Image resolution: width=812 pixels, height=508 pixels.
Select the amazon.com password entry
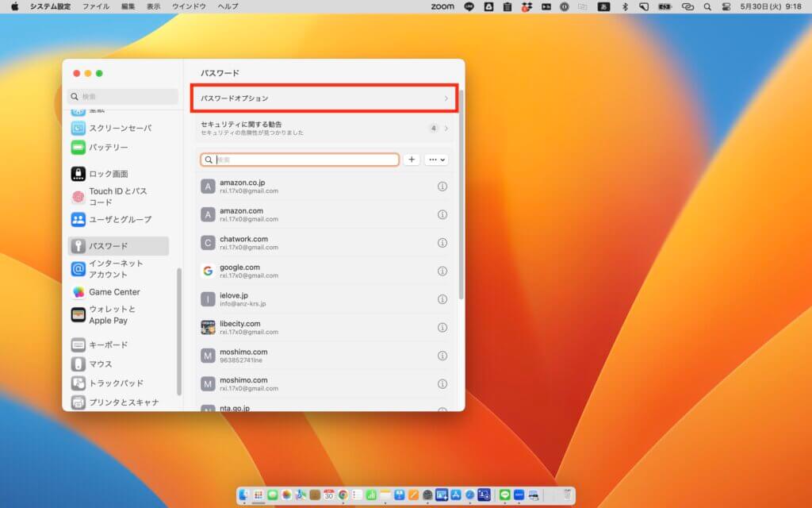(x=324, y=214)
